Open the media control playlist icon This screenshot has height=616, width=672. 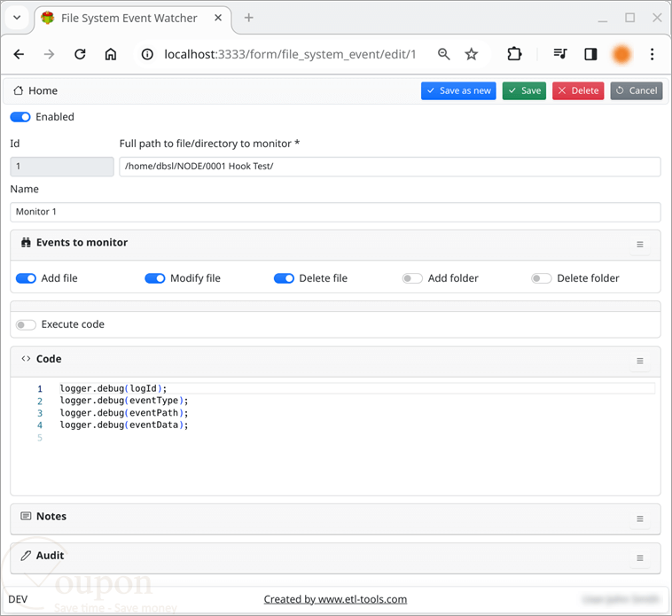[x=560, y=54]
